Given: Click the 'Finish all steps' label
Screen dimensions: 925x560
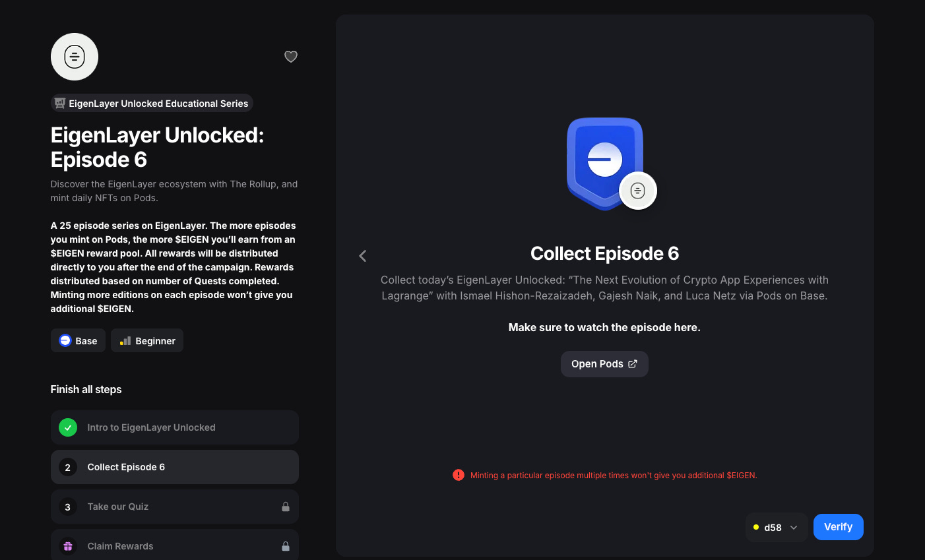Looking at the screenshot, I should tap(86, 389).
